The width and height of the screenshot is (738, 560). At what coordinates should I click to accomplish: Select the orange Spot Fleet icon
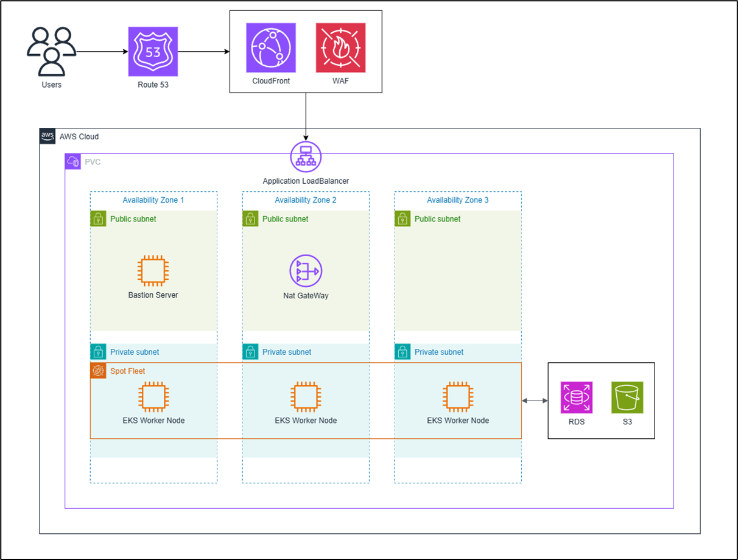point(98,371)
